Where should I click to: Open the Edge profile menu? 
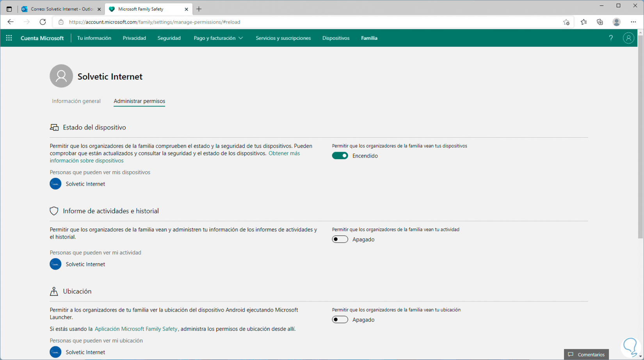point(617,22)
